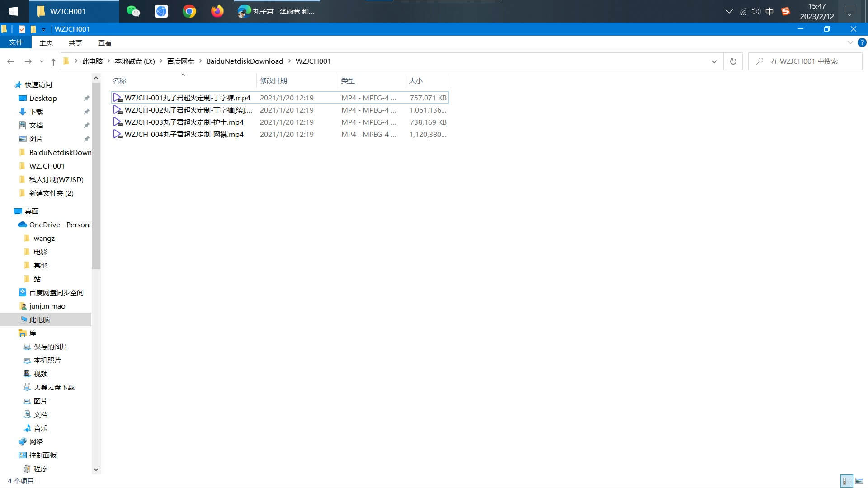Switch to large thumbnails view icon
Screen dimensions: 868x488
(x=859, y=481)
